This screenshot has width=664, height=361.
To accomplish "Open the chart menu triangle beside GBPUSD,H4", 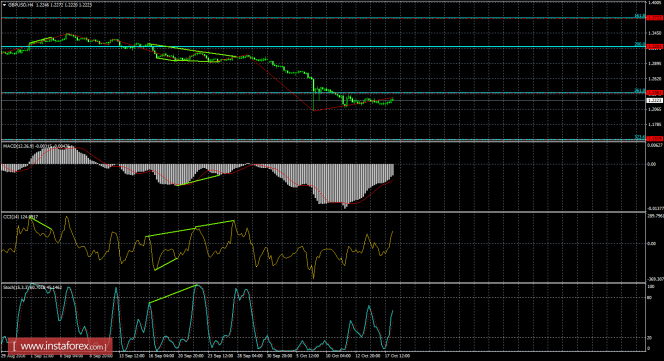I will 4,5.
